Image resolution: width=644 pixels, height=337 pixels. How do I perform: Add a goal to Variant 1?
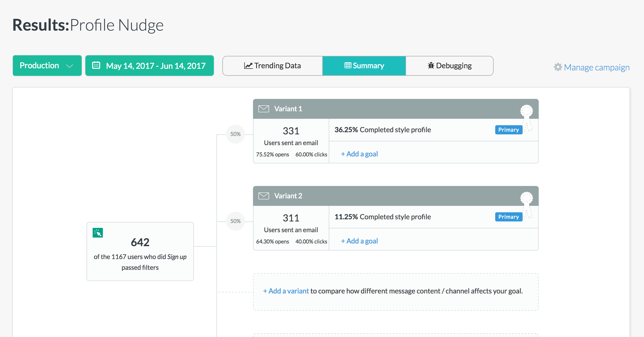coord(359,154)
